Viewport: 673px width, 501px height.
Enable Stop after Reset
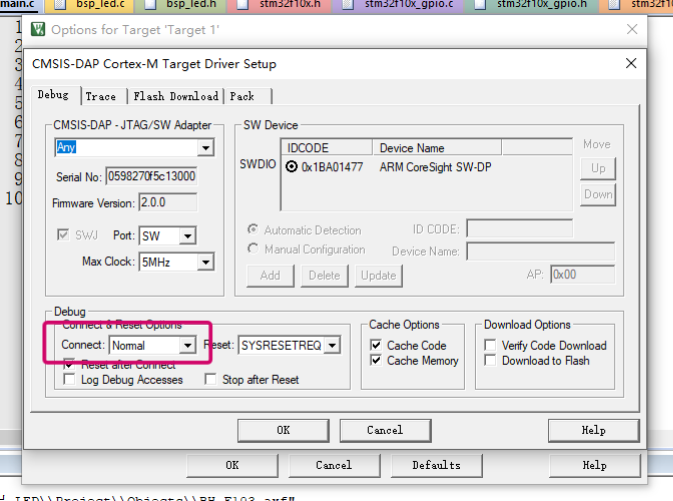[210, 380]
